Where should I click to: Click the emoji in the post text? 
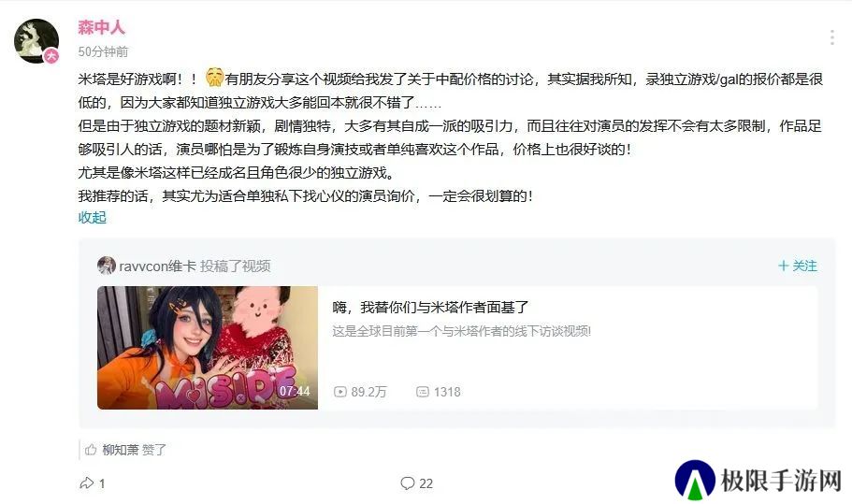coord(214,78)
